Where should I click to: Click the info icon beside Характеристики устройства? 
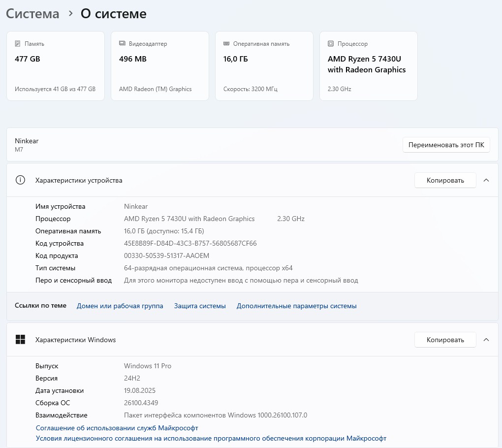coord(20,180)
